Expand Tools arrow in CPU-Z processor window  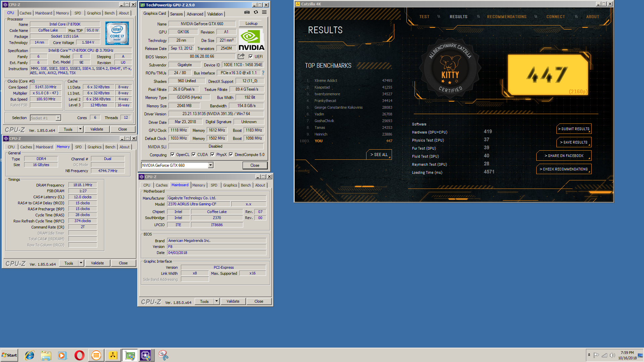(x=81, y=129)
